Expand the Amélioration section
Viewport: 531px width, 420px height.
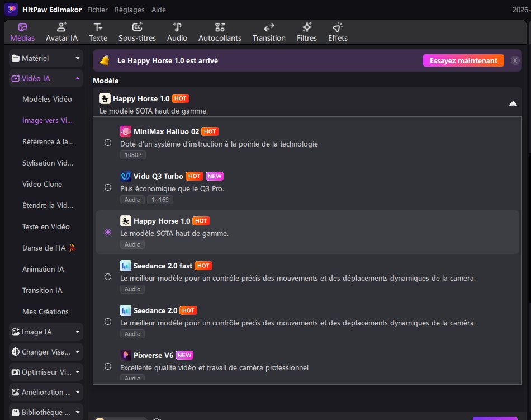click(46, 392)
